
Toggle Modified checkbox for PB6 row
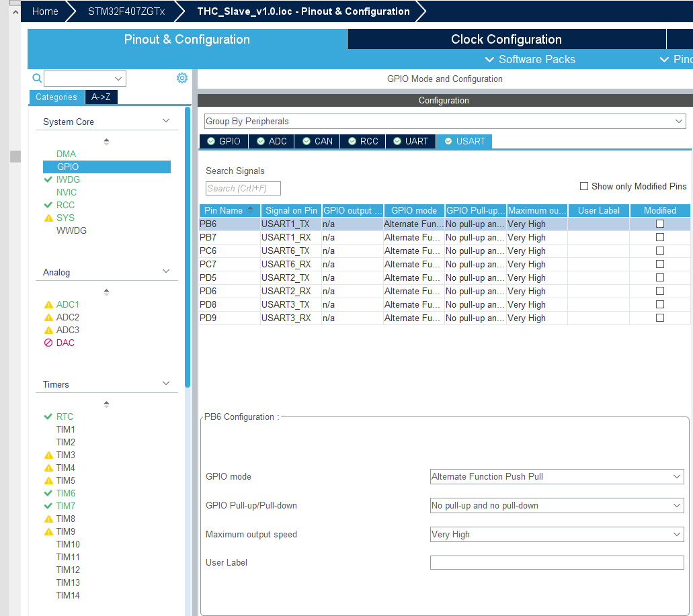point(660,224)
